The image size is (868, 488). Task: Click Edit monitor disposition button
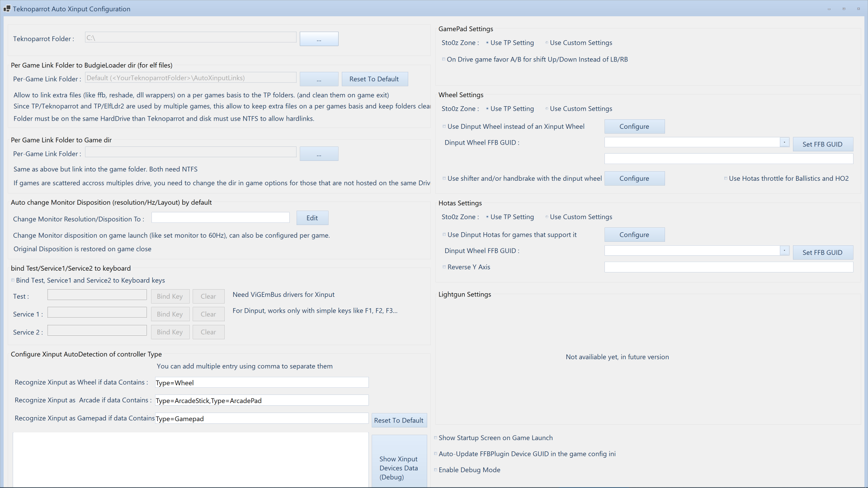pos(312,218)
